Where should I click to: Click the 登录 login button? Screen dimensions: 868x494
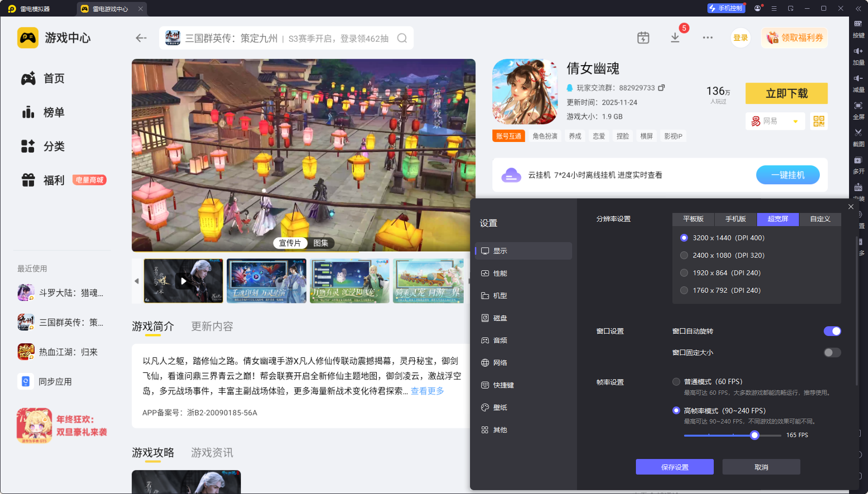tap(741, 38)
